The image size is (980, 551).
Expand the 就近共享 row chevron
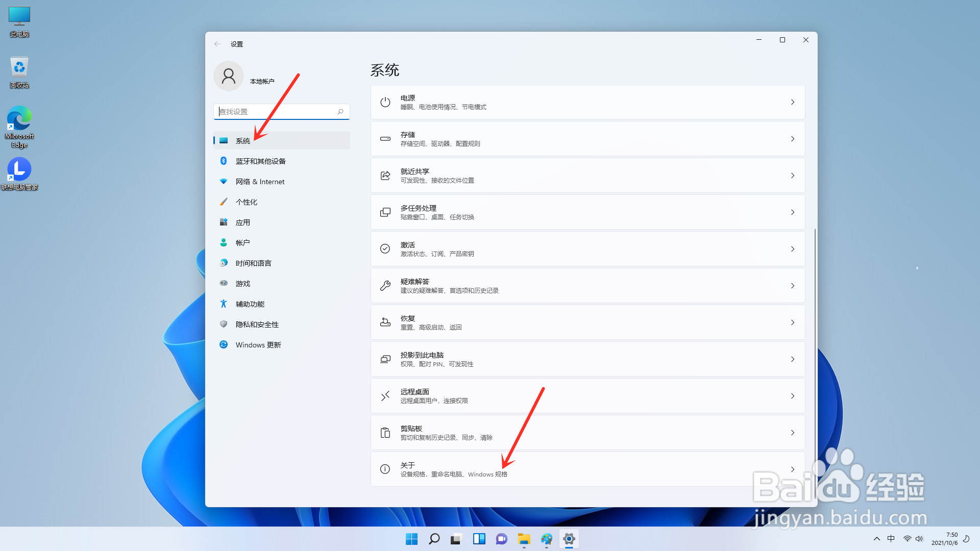(x=793, y=176)
